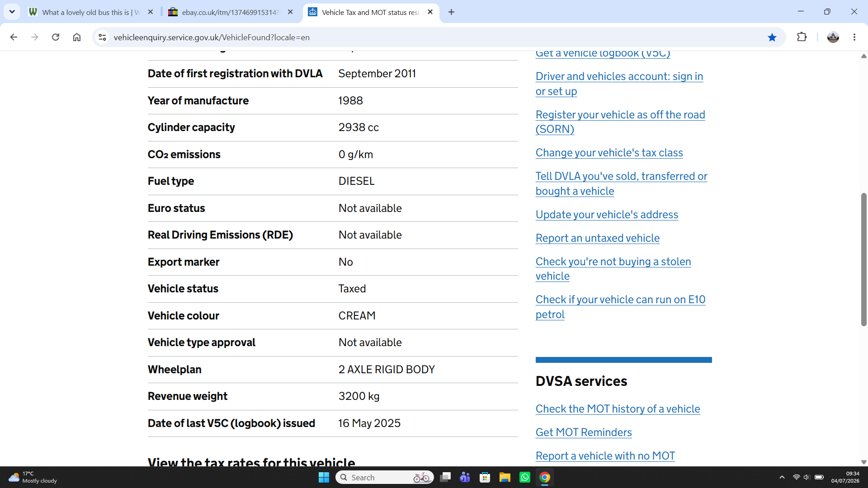The image size is (868, 488).
Task: Open 'Report a vehicle with no MOT' link
Action: coord(605,456)
